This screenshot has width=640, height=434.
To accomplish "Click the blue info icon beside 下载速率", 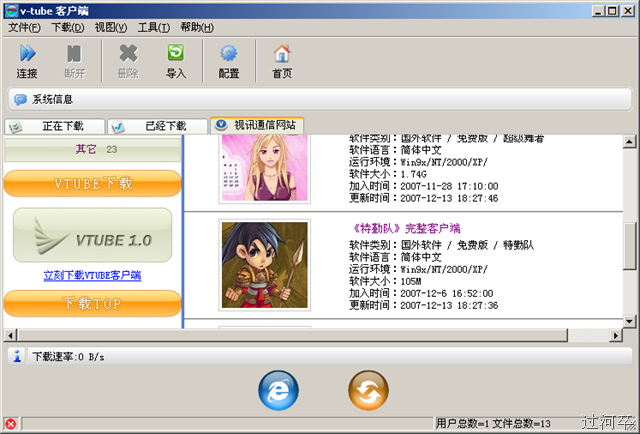I will click(17, 356).
